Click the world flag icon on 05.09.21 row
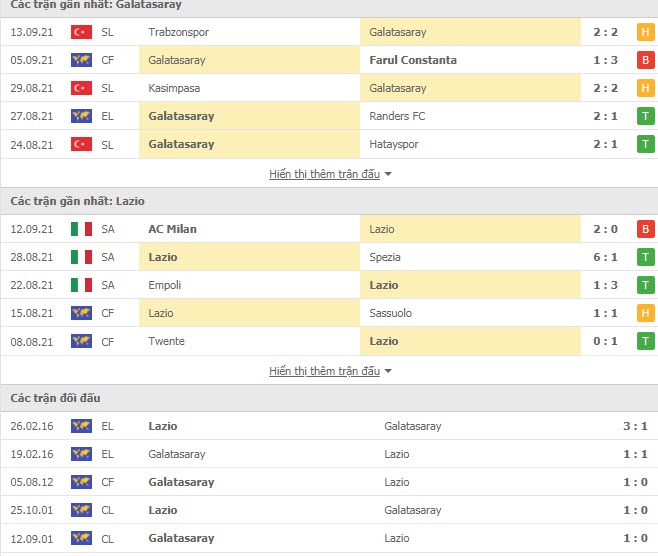The width and height of the screenshot is (658, 556). pyautogui.click(x=81, y=60)
